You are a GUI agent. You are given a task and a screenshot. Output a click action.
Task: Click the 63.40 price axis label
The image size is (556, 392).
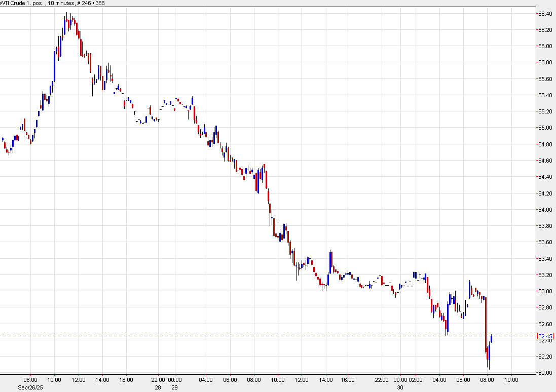click(545, 259)
